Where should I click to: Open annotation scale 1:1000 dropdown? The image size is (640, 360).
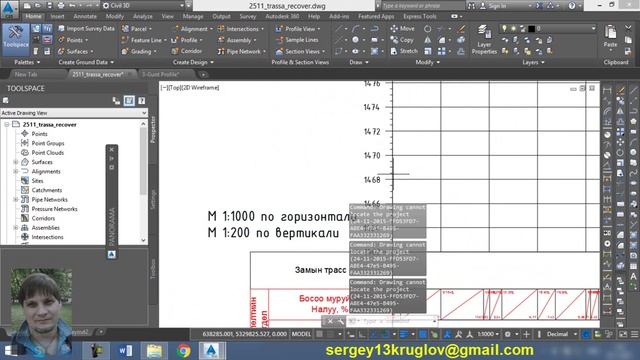pyautogui.click(x=488, y=334)
